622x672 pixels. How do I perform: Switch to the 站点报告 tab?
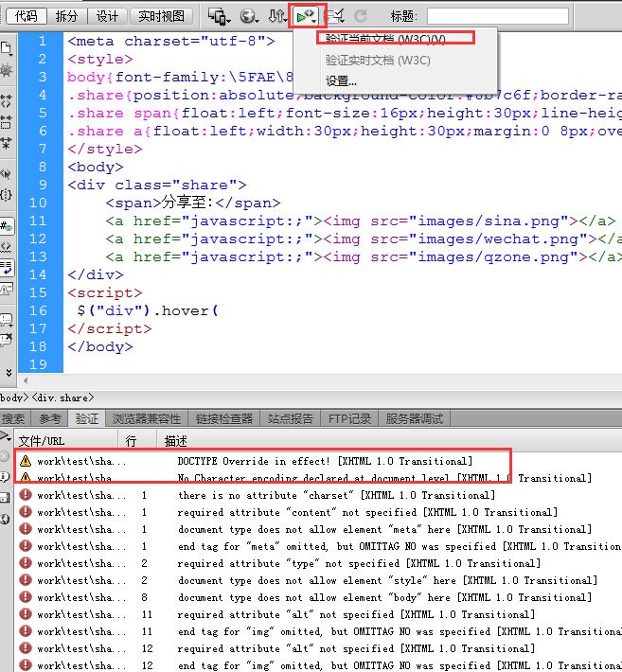click(x=291, y=418)
